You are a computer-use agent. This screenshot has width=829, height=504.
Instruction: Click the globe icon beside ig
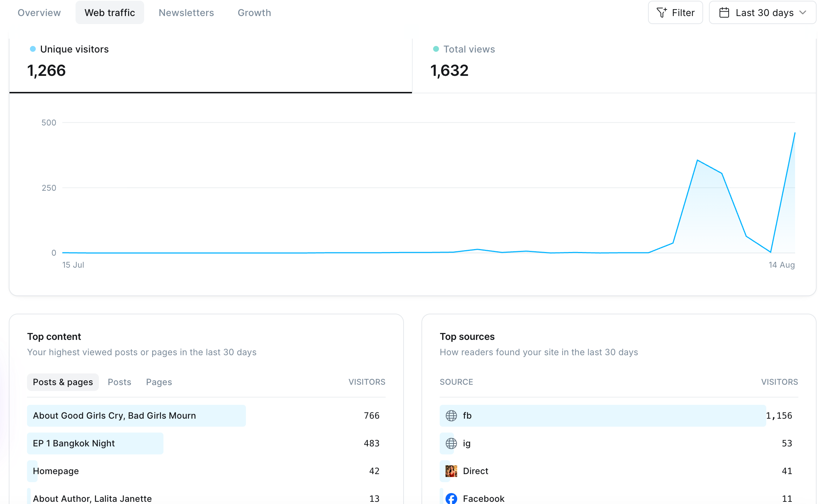(451, 443)
